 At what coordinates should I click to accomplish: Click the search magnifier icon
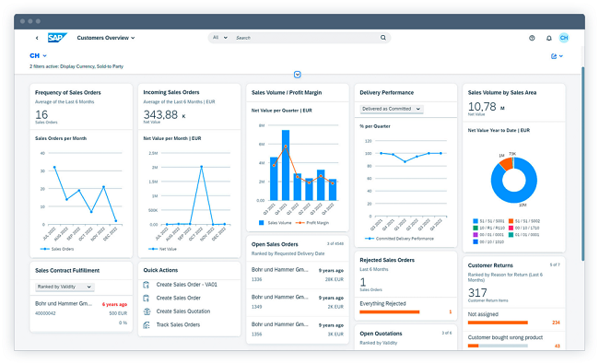coord(383,38)
